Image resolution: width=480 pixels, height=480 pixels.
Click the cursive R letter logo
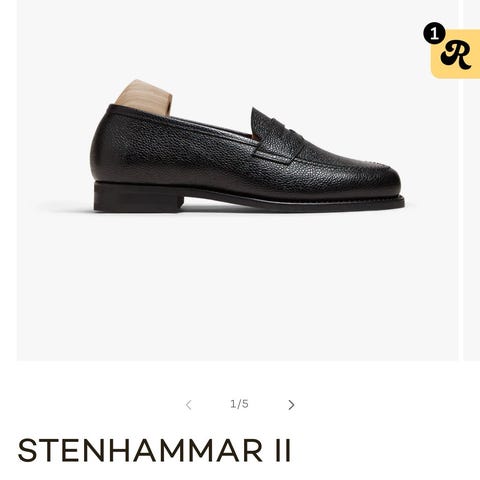coord(457,55)
